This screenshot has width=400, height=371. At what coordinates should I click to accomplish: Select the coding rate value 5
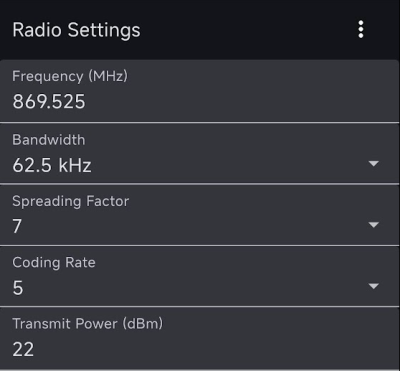click(18, 288)
